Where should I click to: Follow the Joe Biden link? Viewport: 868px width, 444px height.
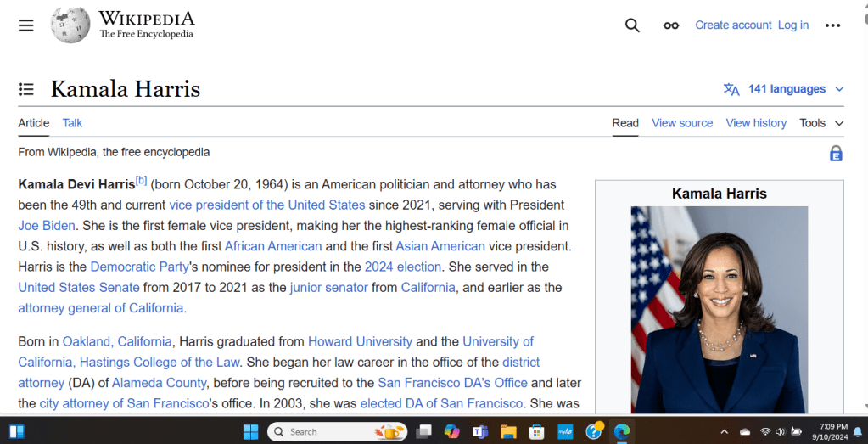click(x=47, y=226)
